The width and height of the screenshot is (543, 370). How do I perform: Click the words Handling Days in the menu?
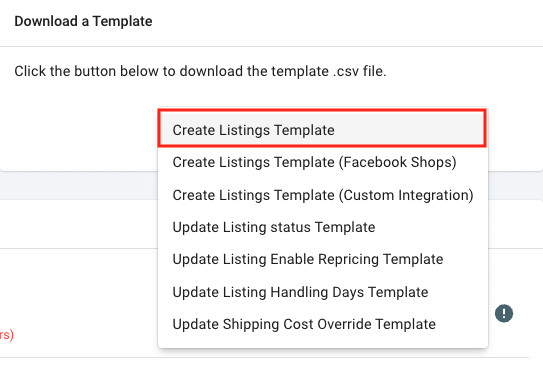(317, 292)
